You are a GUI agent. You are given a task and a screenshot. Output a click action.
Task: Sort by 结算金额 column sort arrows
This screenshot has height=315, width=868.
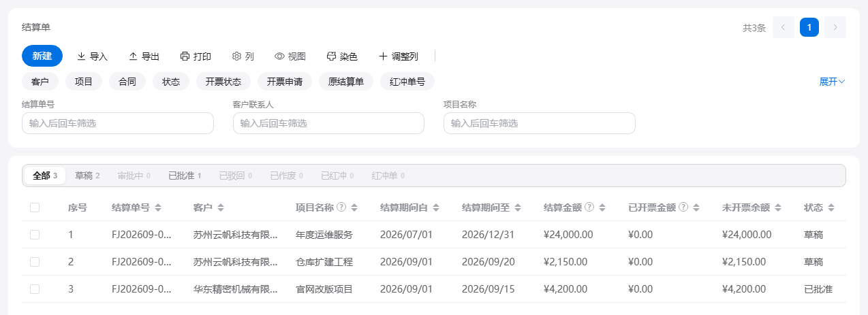click(x=602, y=208)
